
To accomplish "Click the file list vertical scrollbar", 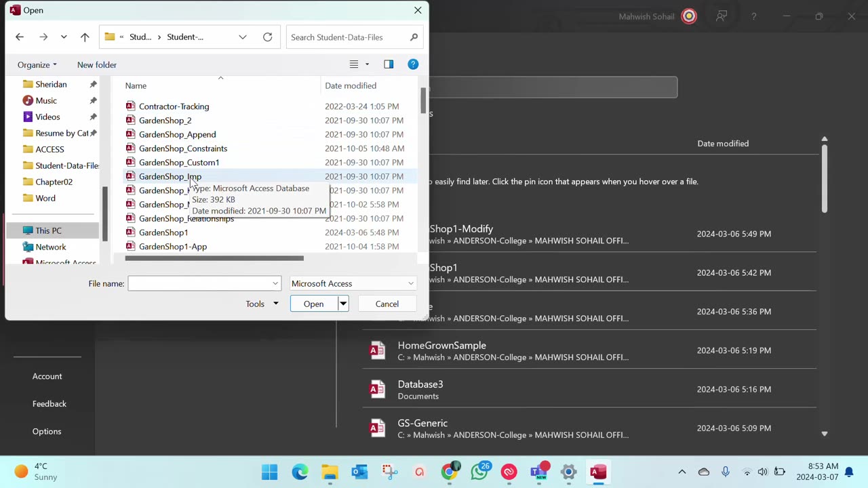I will tap(423, 101).
